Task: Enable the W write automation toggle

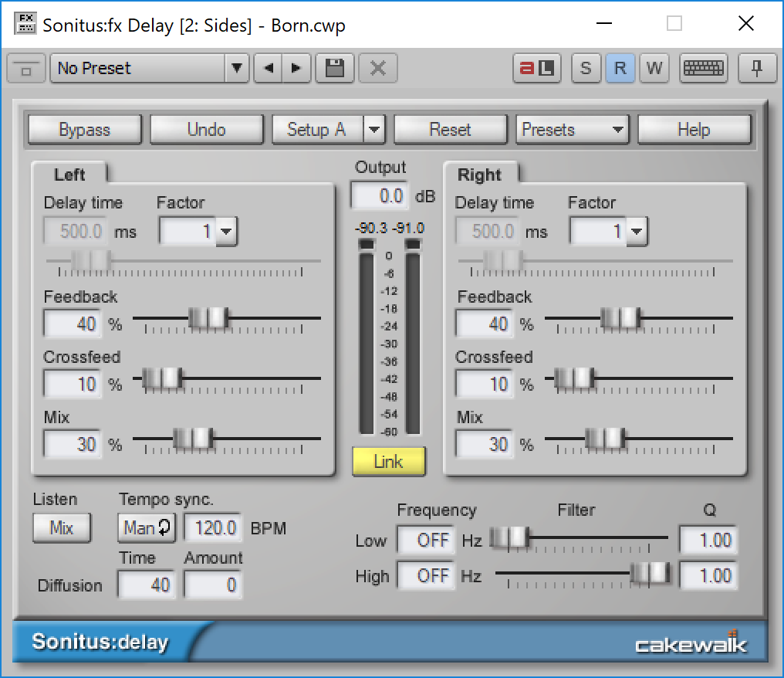Action: point(654,68)
